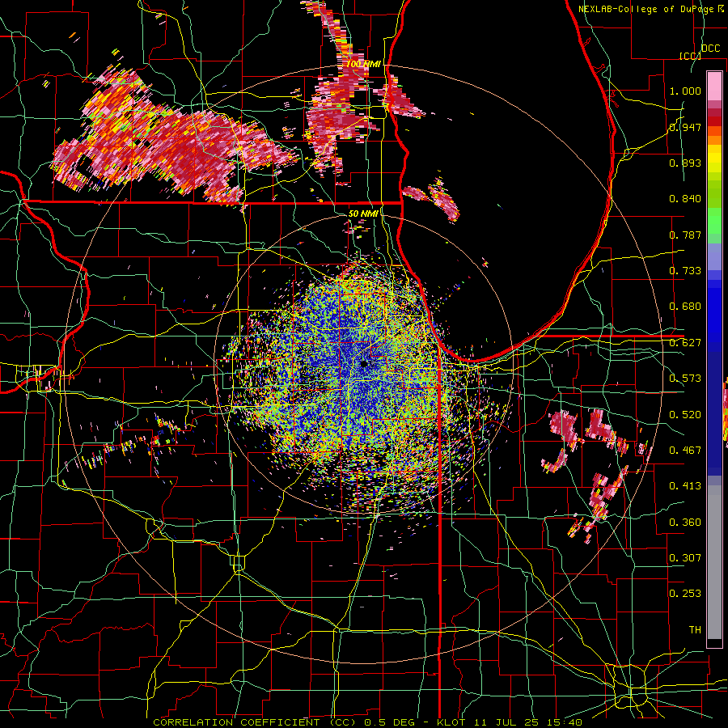Click the 0.787 scale value
Image resolution: width=728 pixels, height=728 pixels.
[685, 235]
